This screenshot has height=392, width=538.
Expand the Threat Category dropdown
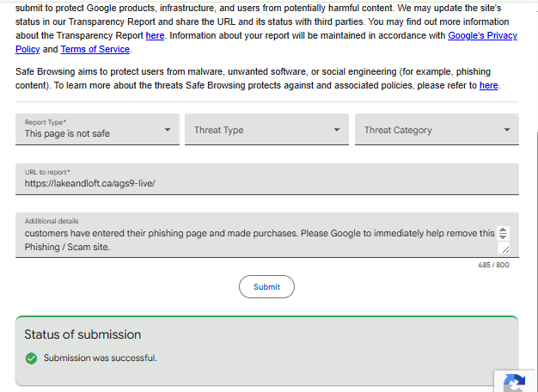coord(437,130)
